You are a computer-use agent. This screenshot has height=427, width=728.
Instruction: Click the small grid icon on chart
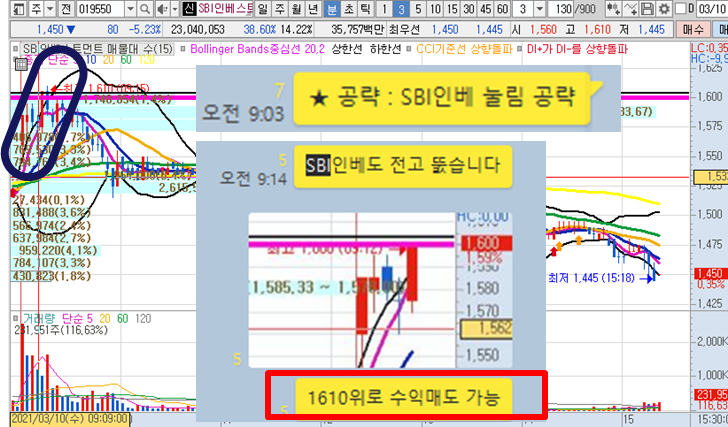[x=21, y=65]
